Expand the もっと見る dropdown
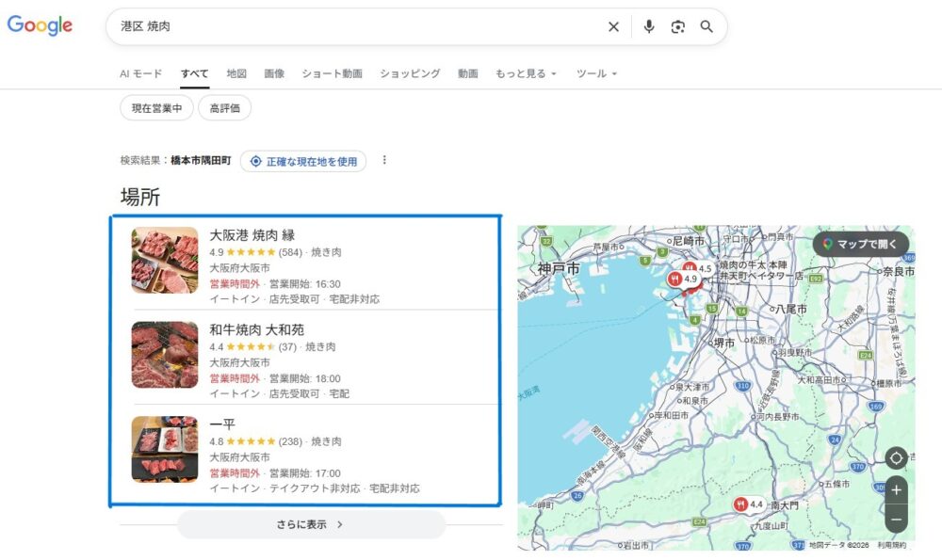The image size is (942, 560). point(526,73)
